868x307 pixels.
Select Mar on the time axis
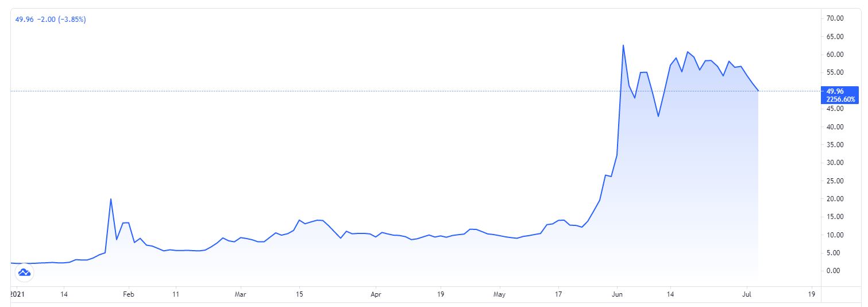pyautogui.click(x=241, y=293)
